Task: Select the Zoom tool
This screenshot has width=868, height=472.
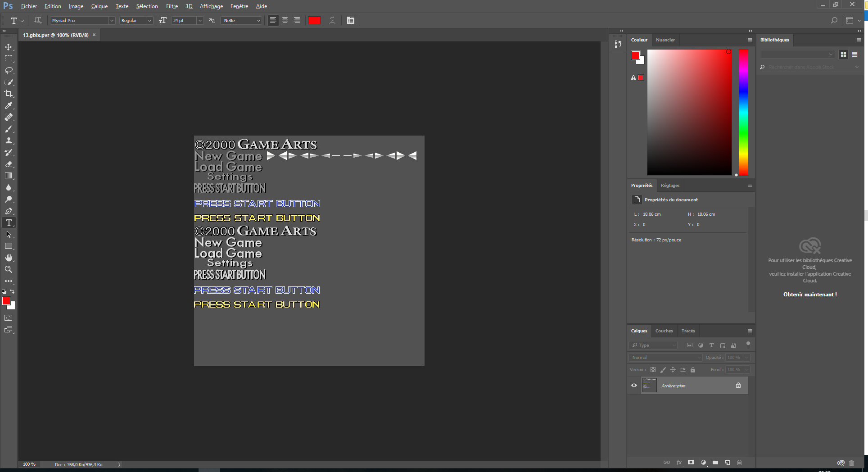Action: point(9,269)
